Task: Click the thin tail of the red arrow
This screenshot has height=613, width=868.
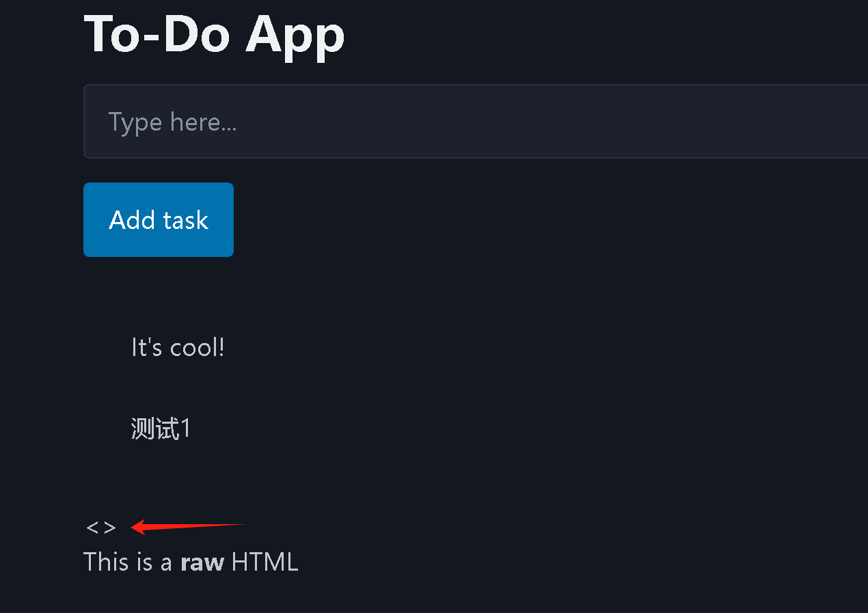Action: point(226,525)
